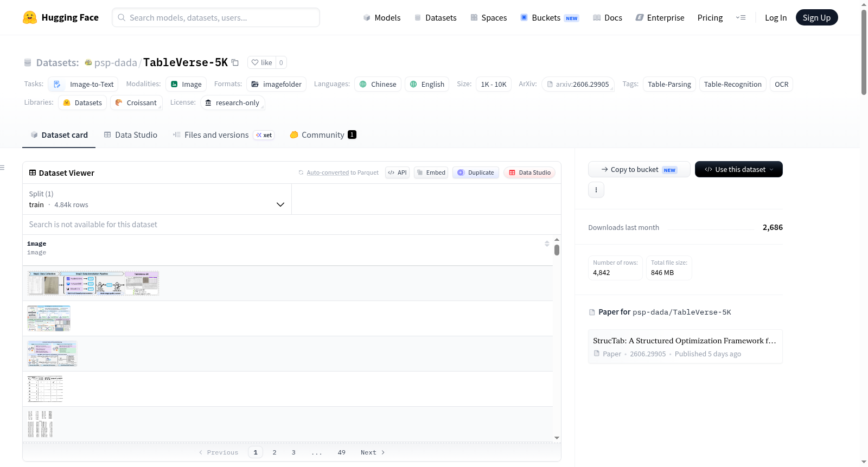Focus the search models input field

coord(216,17)
